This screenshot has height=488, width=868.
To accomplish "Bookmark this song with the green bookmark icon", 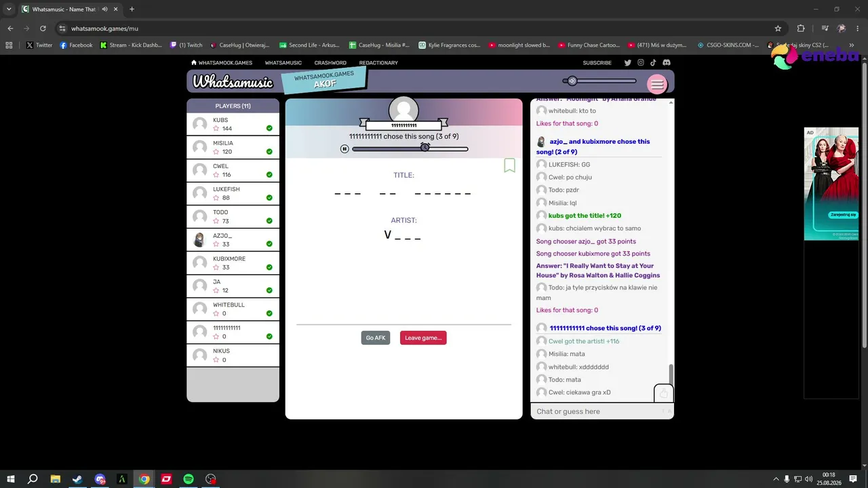I will (x=509, y=165).
